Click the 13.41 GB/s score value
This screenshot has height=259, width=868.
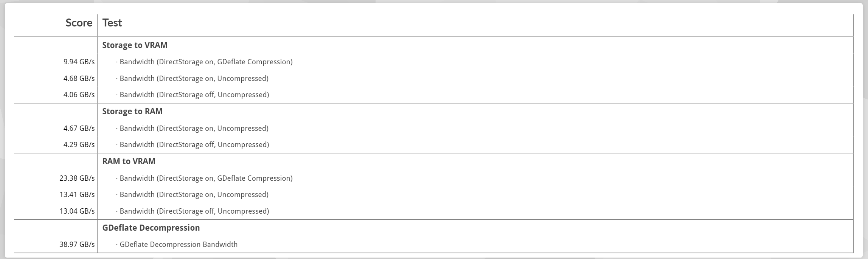77,194
